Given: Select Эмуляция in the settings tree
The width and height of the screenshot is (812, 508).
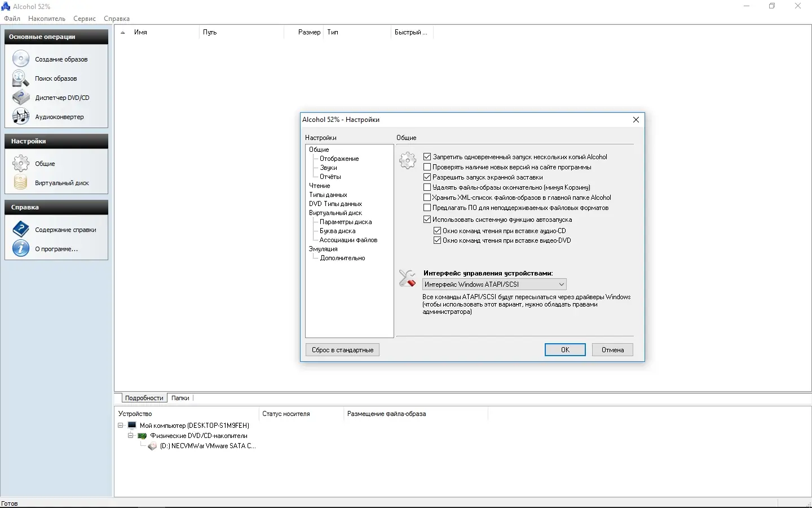Looking at the screenshot, I should coord(323,249).
